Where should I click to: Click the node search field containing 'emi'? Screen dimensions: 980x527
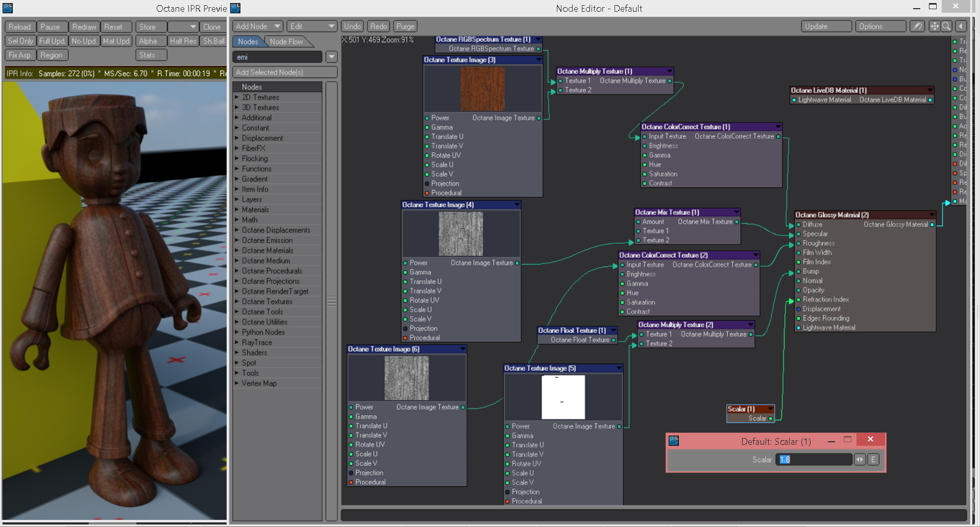coord(278,57)
